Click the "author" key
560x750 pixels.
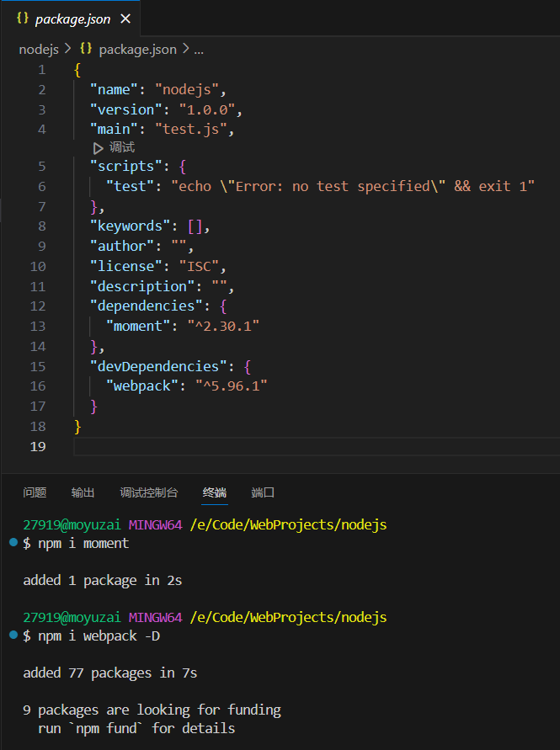pos(121,247)
